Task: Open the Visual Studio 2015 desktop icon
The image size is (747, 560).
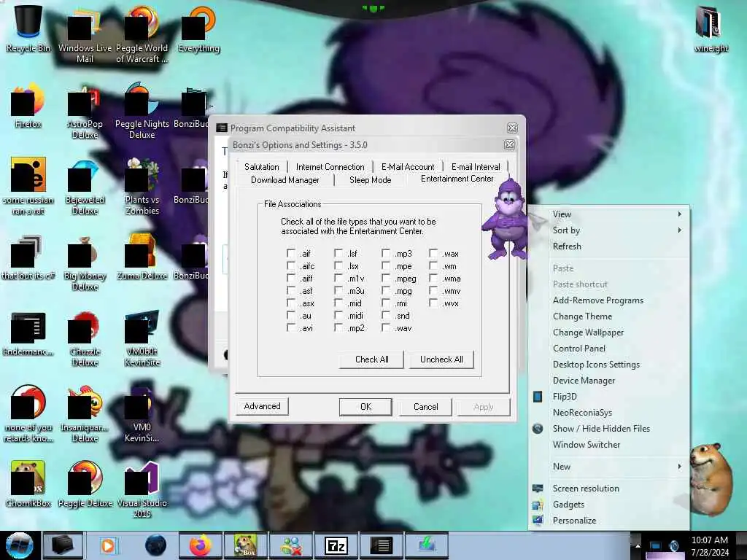Action: point(142,489)
